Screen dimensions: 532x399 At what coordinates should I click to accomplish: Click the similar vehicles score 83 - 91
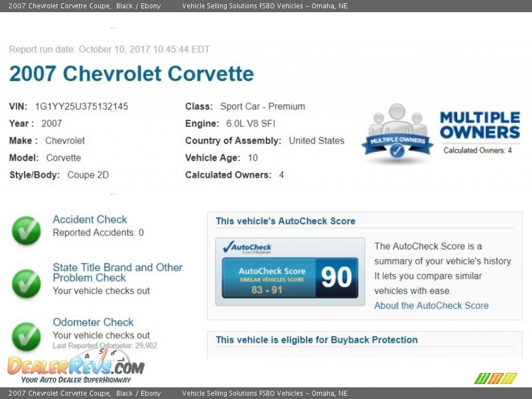[267, 290]
